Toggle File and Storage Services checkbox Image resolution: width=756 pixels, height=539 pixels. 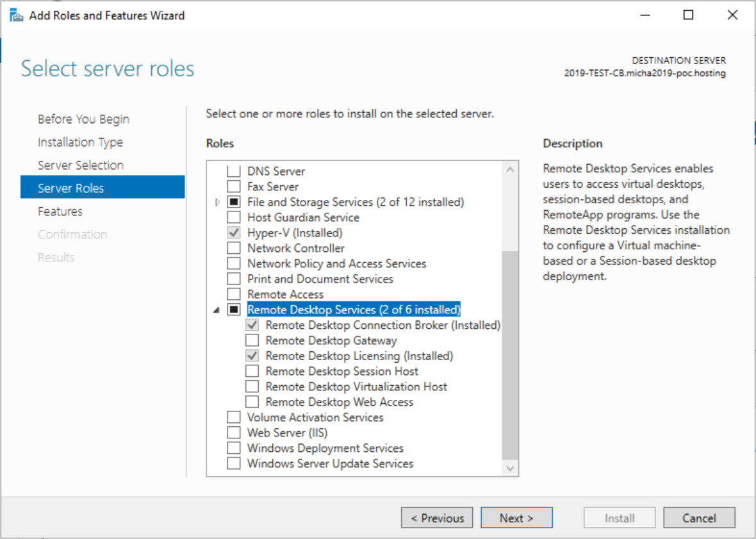[x=234, y=202]
